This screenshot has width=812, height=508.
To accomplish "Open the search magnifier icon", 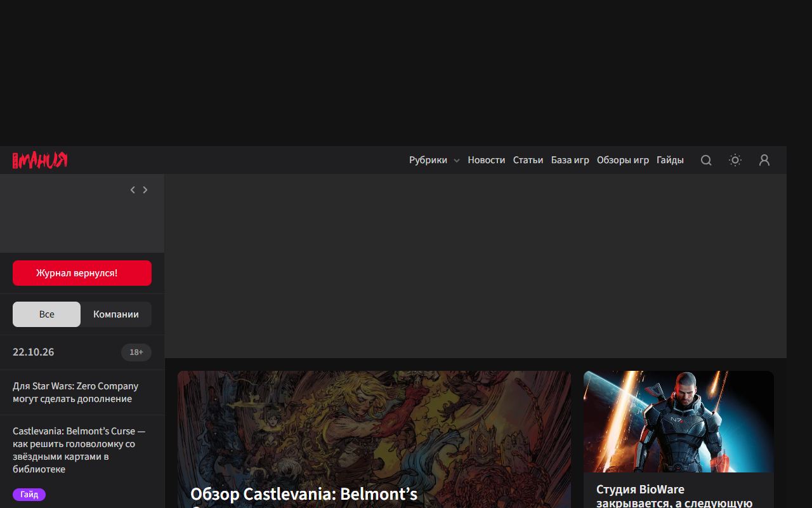I will click(706, 160).
